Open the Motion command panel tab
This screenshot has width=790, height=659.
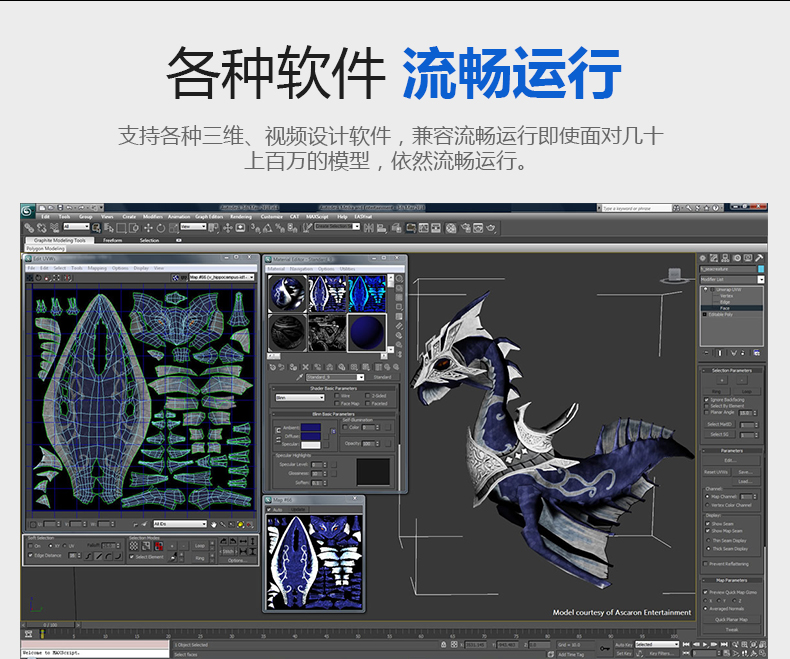737,258
